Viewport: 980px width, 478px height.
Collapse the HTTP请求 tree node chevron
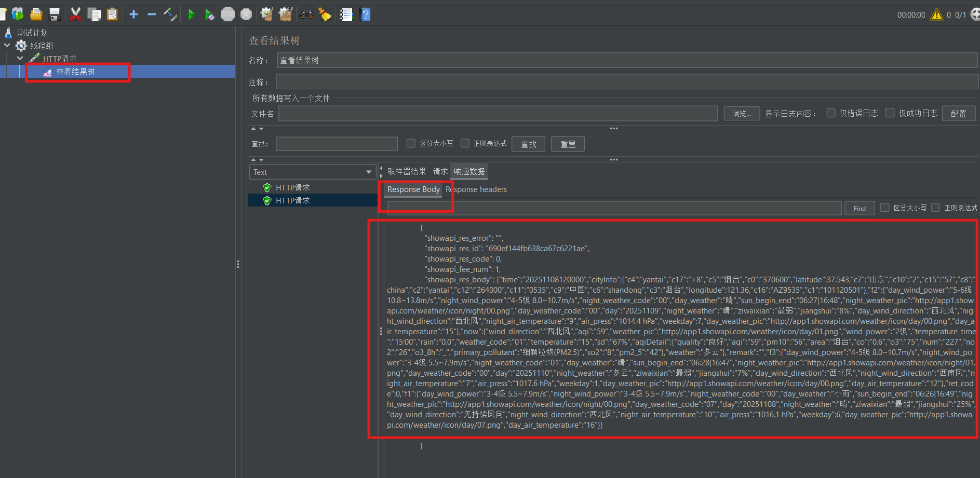[20, 59]
